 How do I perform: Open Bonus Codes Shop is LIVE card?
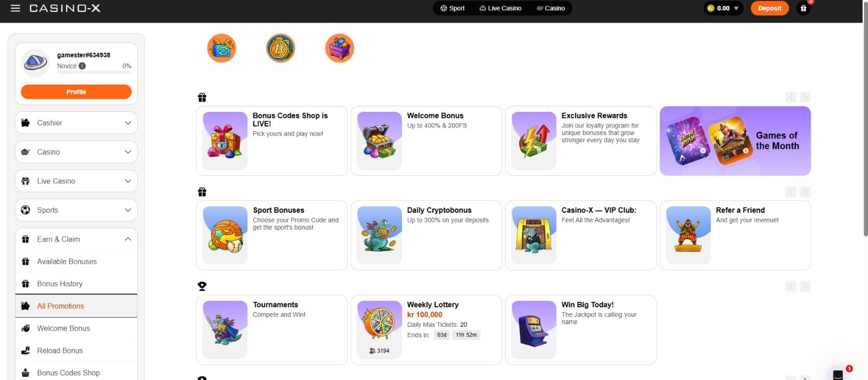pos(272,141)
